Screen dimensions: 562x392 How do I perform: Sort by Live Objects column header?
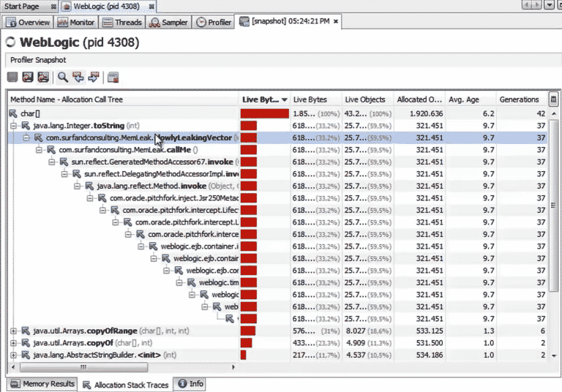point(368,99)
